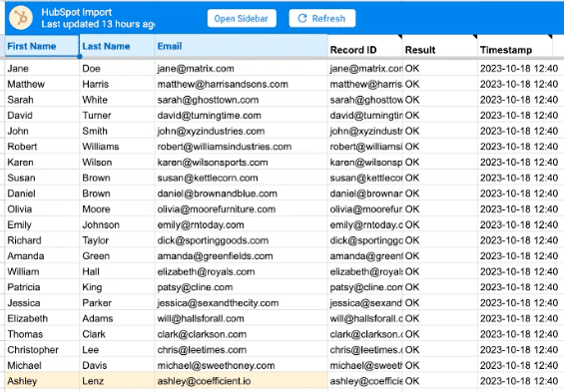Screen dimensions: 564x392
Task: Select last name cell Davis
Action: (117, 365)
